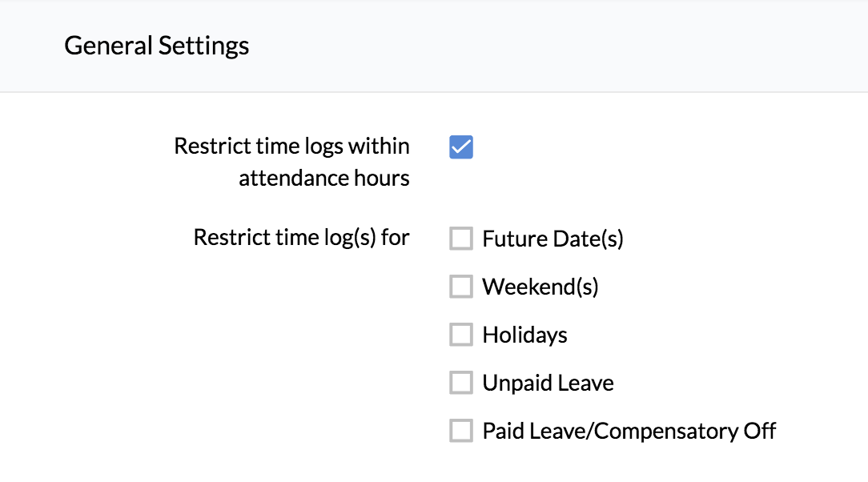Select the Weekend(s) option label
Screen dimensions: 868x482
coord(540,286)
